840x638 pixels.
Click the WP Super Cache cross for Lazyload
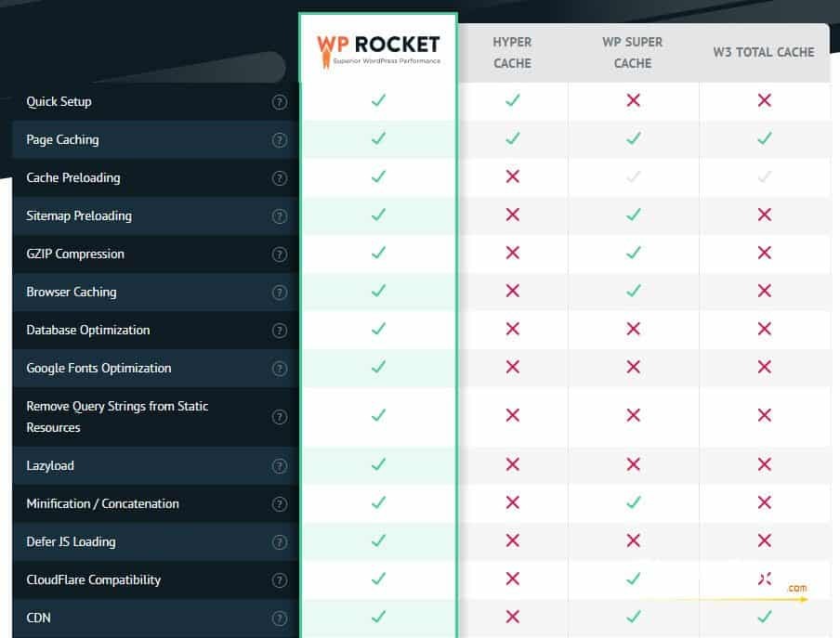coord(633,464)
